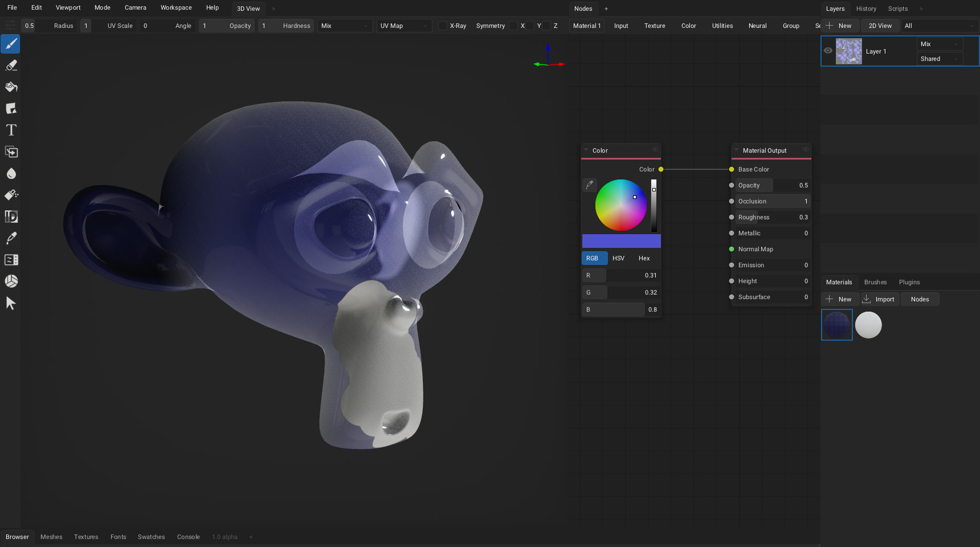Click the eyedropper in the Color node

pyautogui.click(x=590, y=185)
